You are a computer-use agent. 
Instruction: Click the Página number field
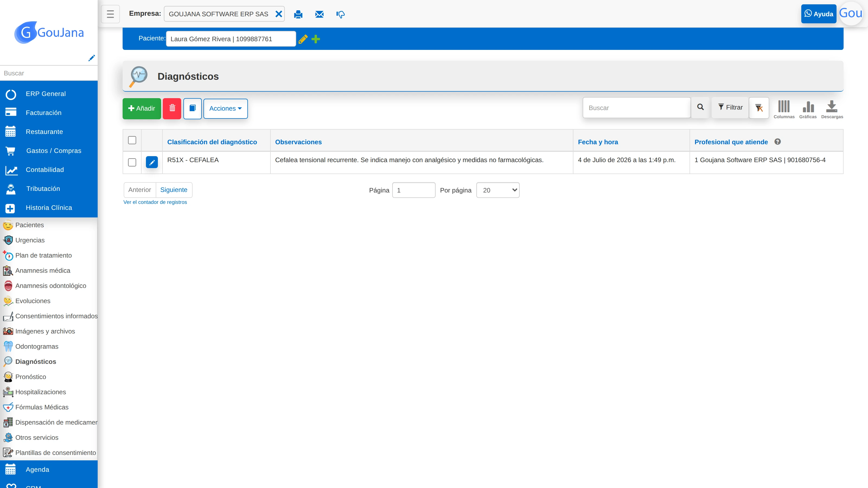pos(414,190)
